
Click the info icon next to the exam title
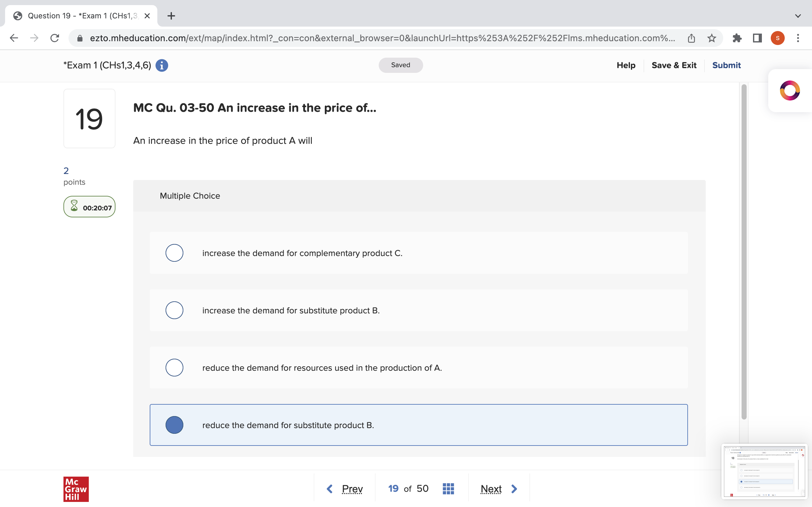pos(162,65)
